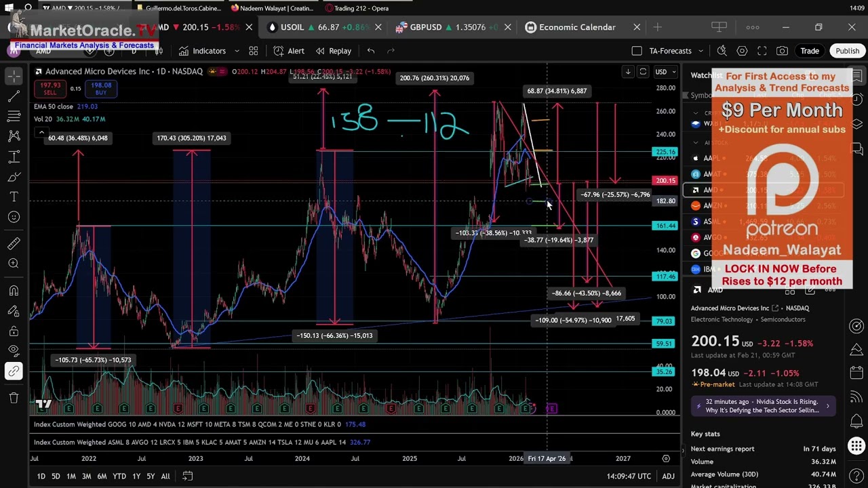Click the 198.08 BUY button
Viewport: 868px width, 488px height.
coord(101,89)
